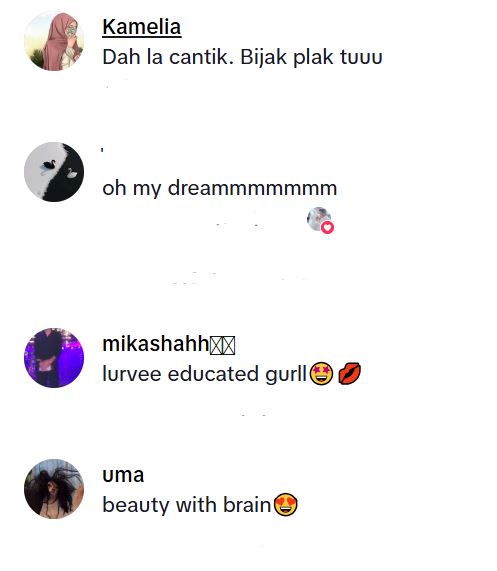Screen dimensions: 497x571
Task: Select the 'lurvee educated gurll' comment text
Action: tap(204, 374)
